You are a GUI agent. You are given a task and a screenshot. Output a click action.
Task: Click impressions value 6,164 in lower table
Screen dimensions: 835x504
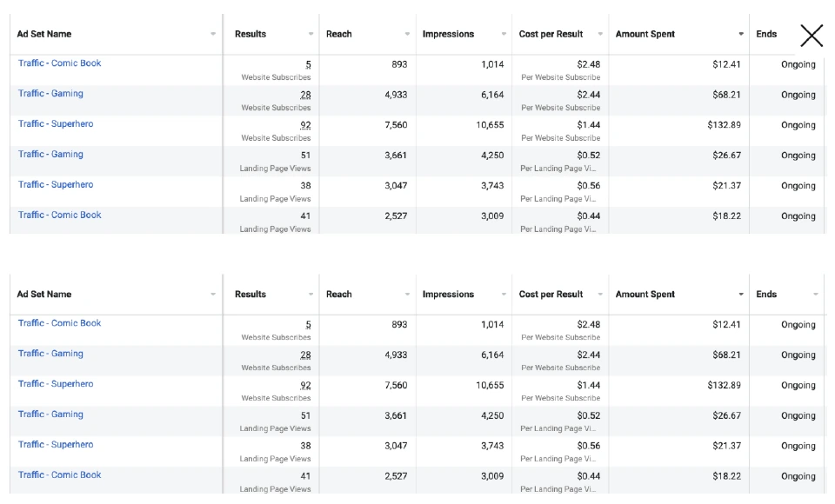(x=492, y=355)
